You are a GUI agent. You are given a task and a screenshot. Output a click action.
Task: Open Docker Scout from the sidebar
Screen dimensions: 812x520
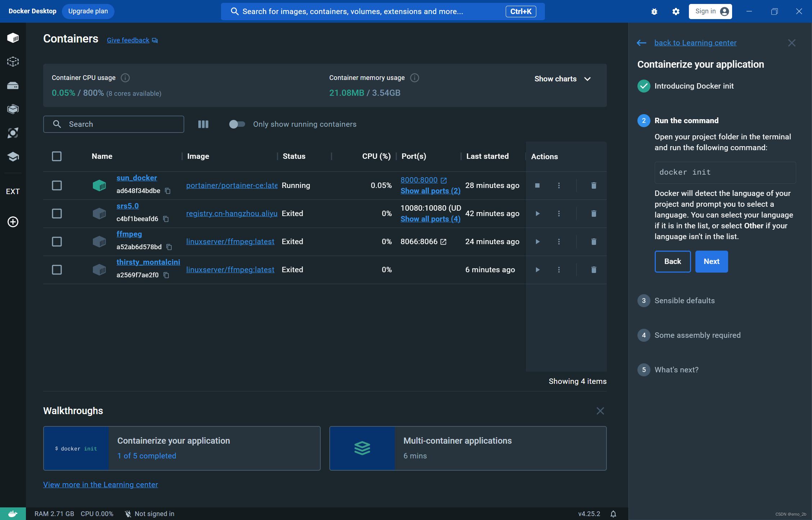(x=13, y=133)
